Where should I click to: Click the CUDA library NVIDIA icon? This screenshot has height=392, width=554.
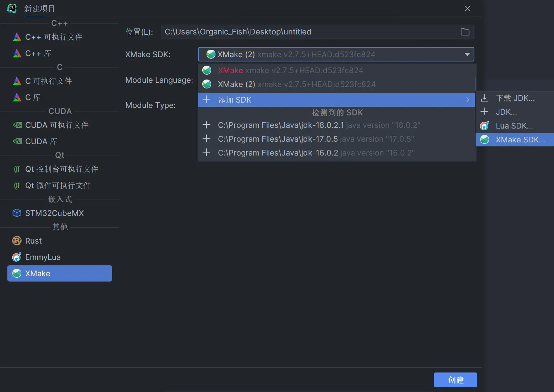click(x=17, y=141)
